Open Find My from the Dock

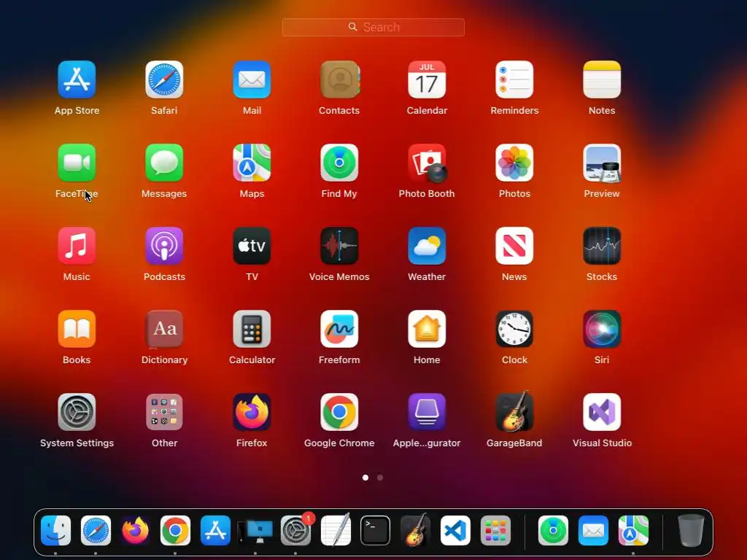(x=553, y=531)
